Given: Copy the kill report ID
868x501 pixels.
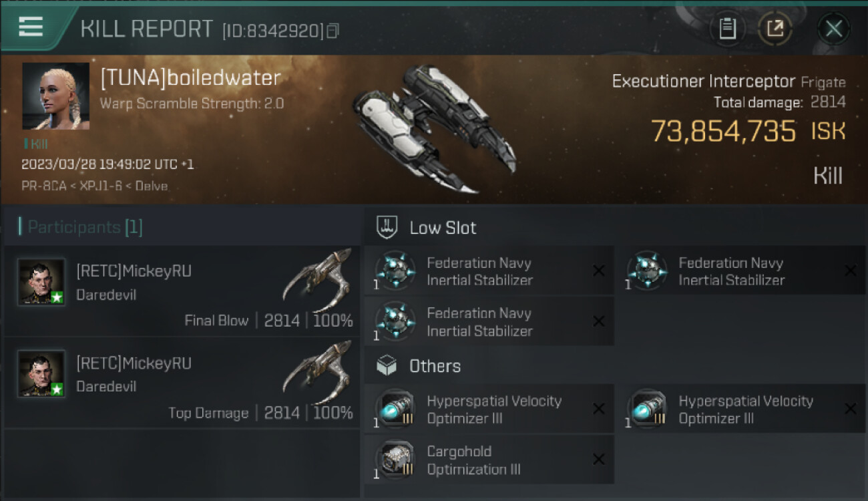Looking at the screenshot, I should pos(333,30).
